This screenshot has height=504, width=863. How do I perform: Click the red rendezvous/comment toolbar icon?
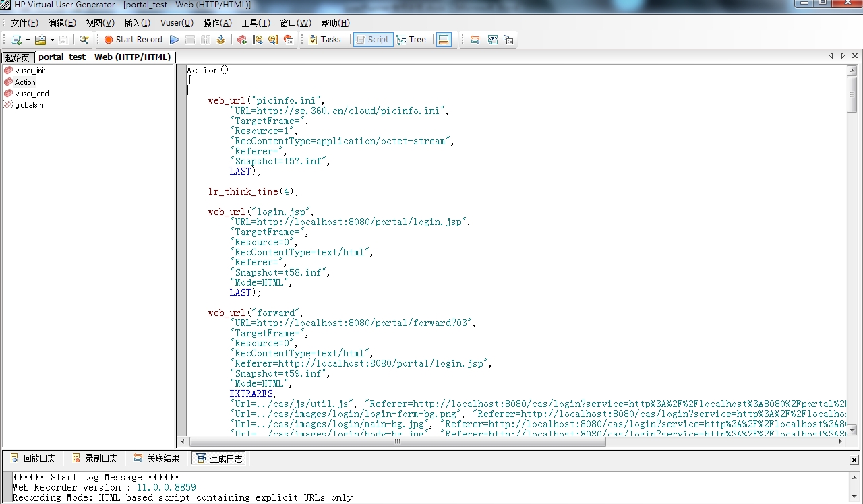point(289,40)
